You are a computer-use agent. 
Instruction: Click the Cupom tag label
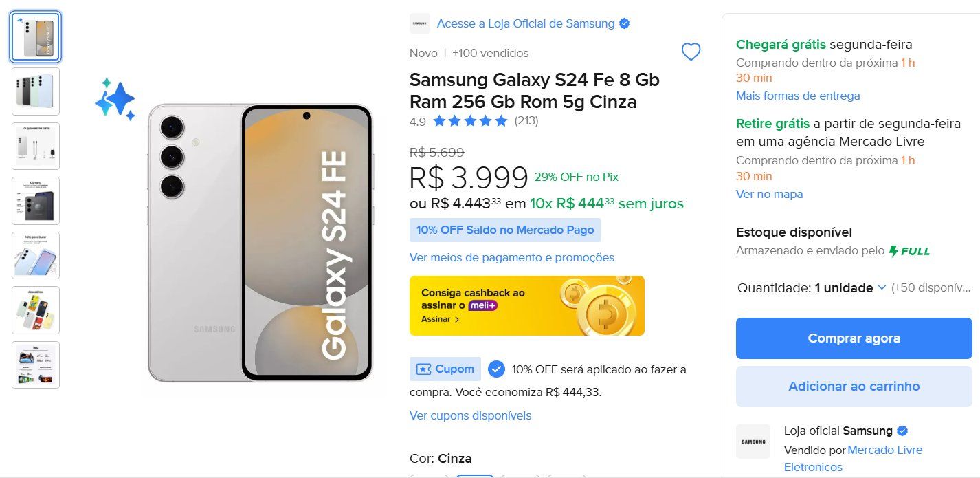pyautogui.click(x=445, y=369)
